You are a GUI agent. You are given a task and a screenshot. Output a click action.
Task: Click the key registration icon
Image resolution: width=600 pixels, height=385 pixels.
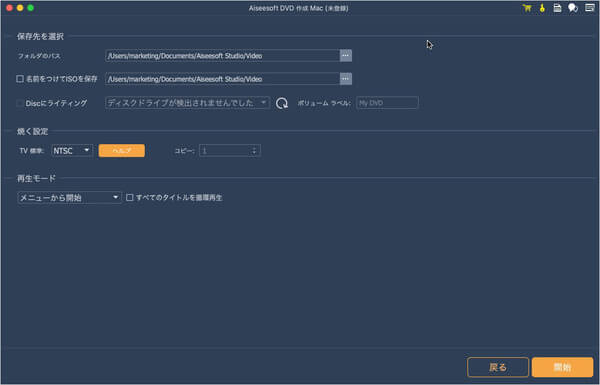coord(542,8)
